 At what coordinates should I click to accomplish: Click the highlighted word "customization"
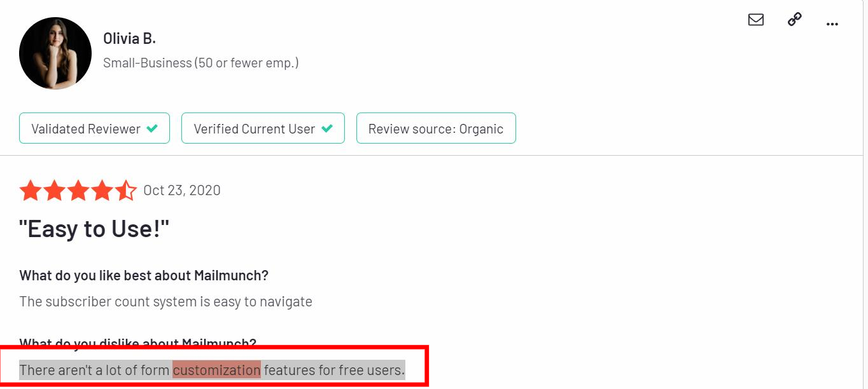pyautogui.click(x=216, y=369)
